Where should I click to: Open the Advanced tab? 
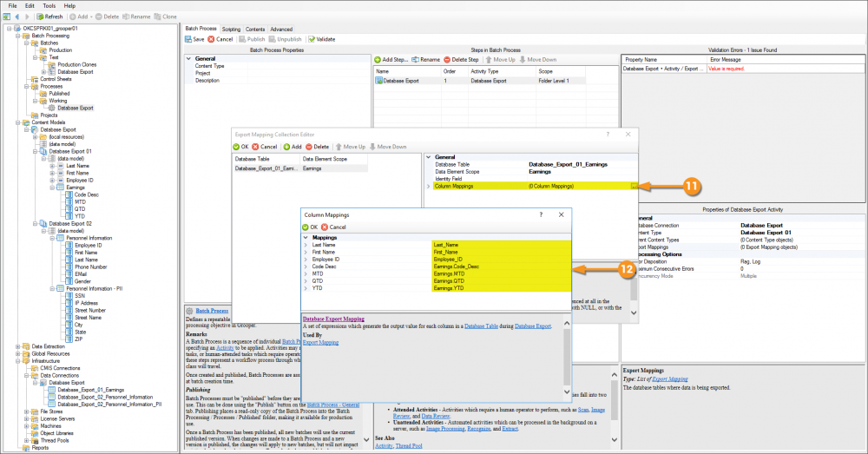[281, 29]
